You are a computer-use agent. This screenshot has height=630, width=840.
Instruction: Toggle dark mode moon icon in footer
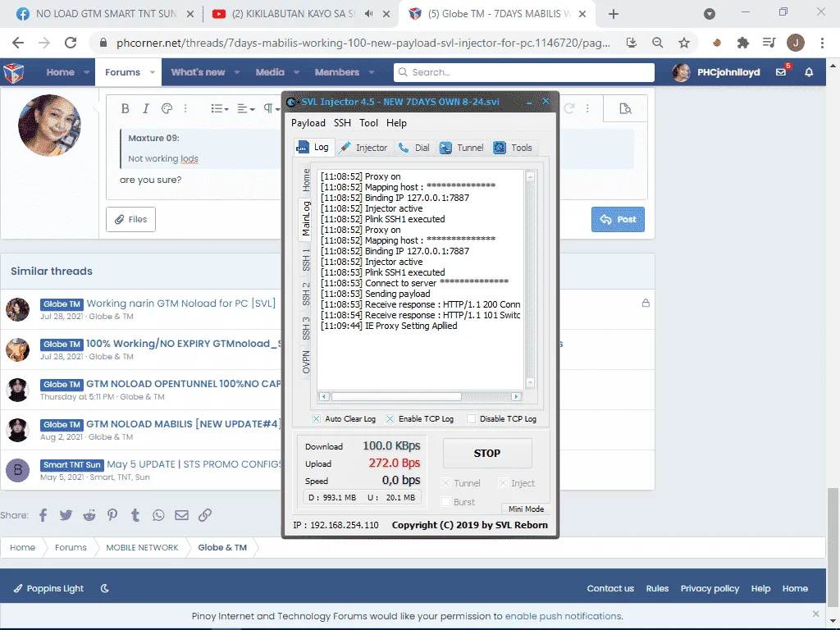(x=105, y=588)
